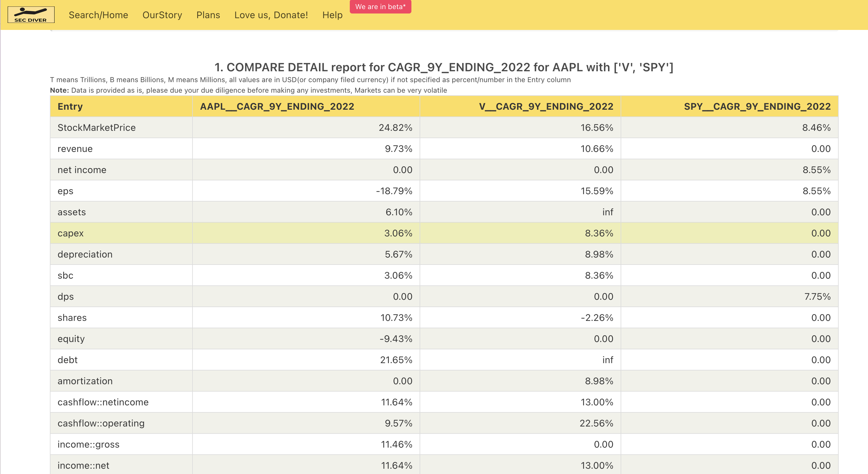Click V eps value 15.59%
Viewport: 868px width, 474px height.
(x=597, y=191)
